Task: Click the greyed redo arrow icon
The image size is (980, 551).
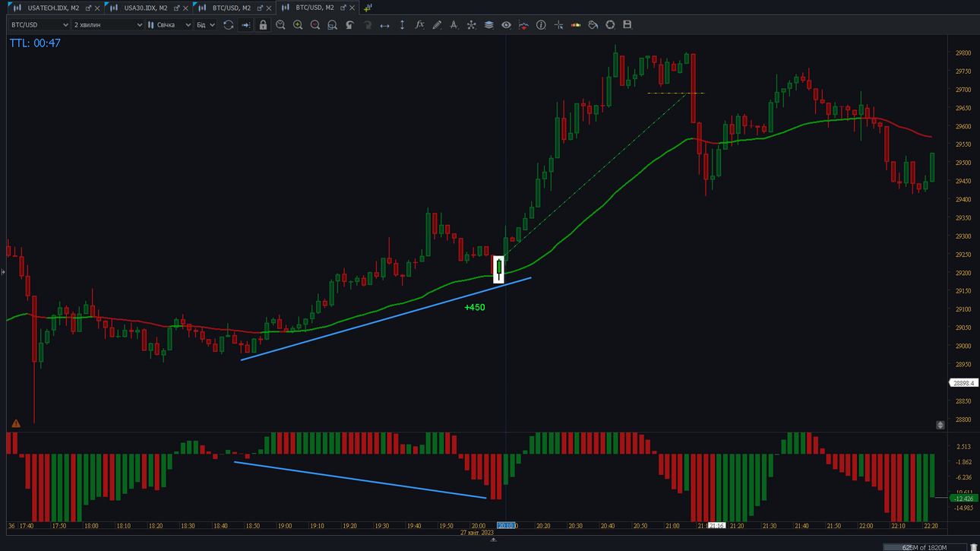Action: [367, 25]
